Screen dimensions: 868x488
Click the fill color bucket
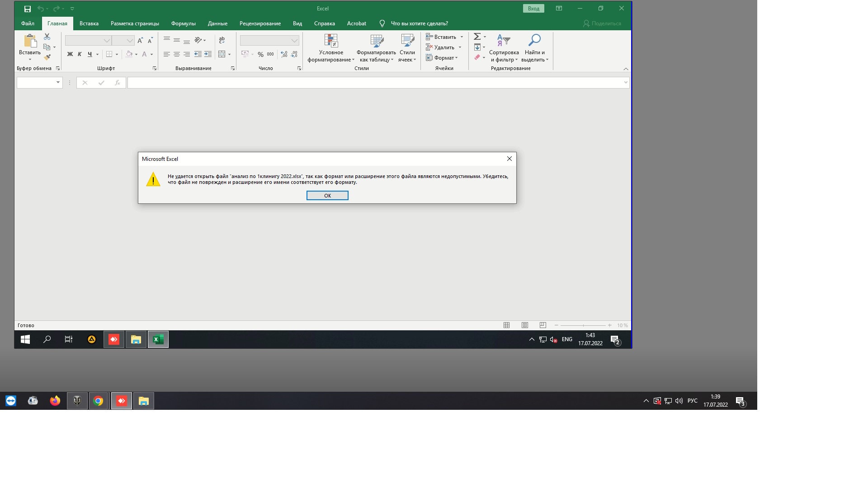[x=129, y=54]
